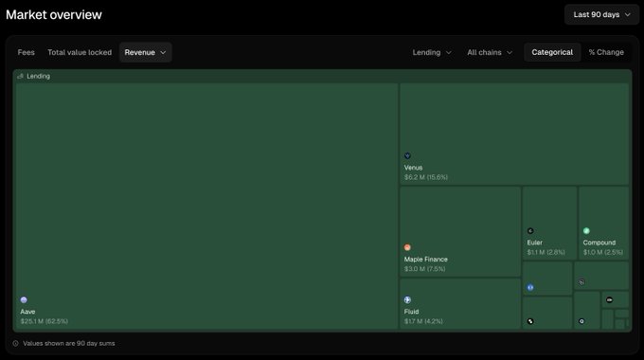Click the "$1.1 M (2.8%)" Euler value
This screenshot has height=360, width=644.
546,252
